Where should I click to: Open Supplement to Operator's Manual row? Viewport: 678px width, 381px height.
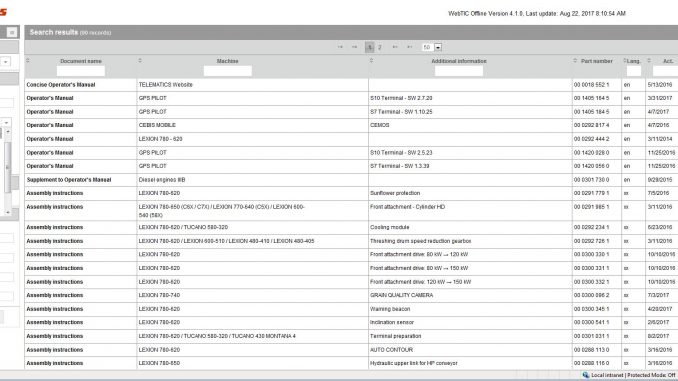[69, 179]
